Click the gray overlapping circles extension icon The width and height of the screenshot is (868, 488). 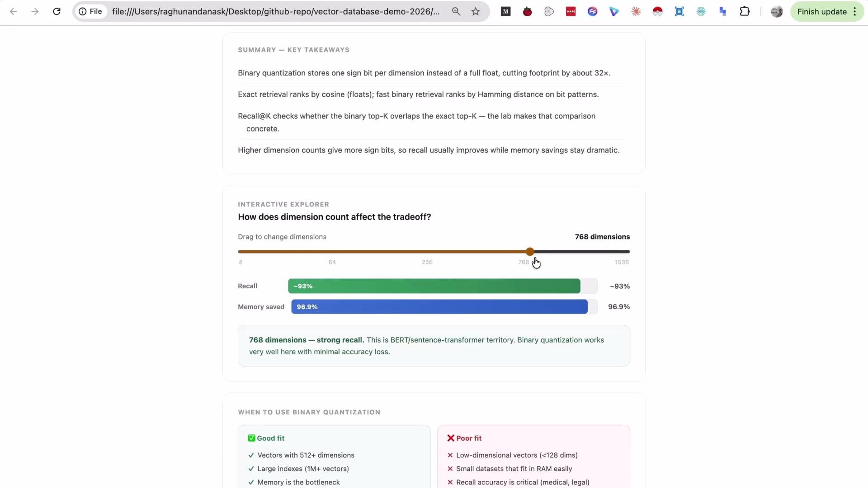coord(549,12)
